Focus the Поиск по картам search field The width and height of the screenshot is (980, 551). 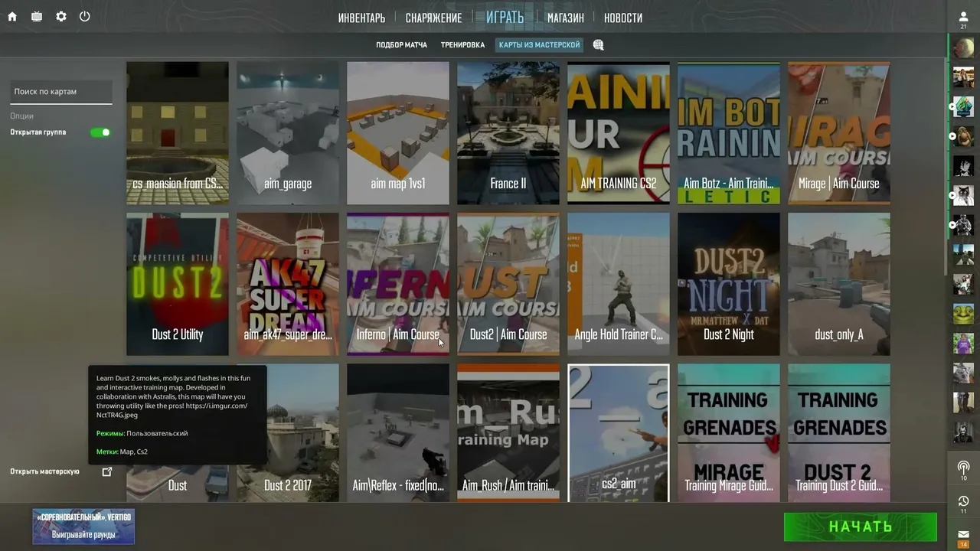(61, 92)
